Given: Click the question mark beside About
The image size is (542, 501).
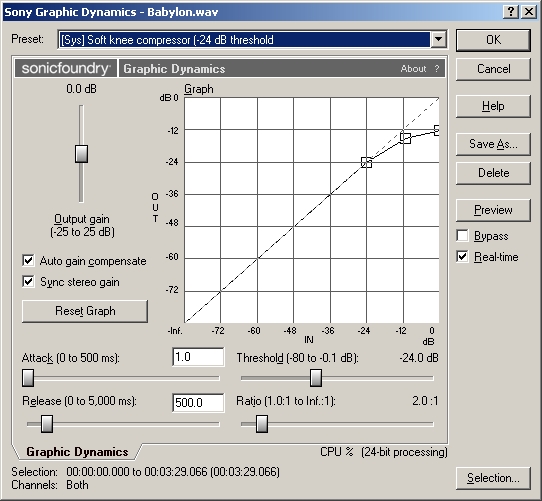Looking at the screenshot, I should point(437,69).
